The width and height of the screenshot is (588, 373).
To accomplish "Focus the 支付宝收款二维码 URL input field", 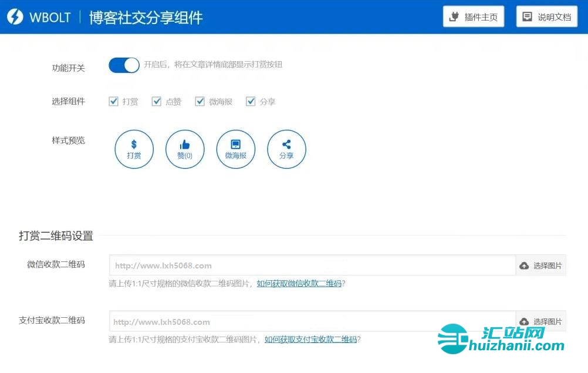I will pos(312,321).
